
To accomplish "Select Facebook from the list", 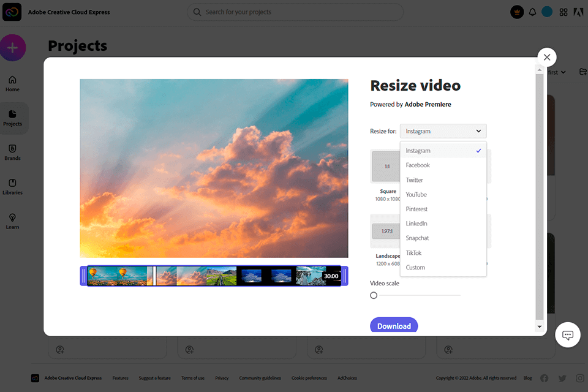I will pyautogui.click(x=443, y=165).
